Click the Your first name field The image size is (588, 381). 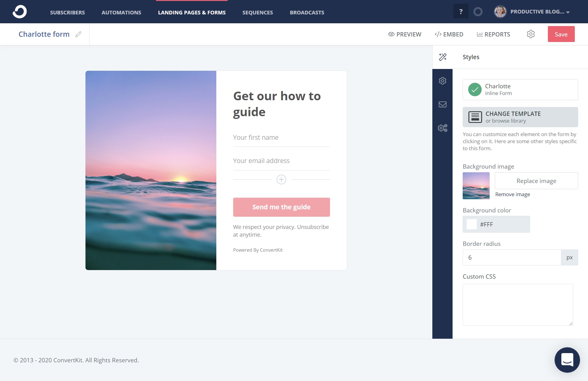281,138
